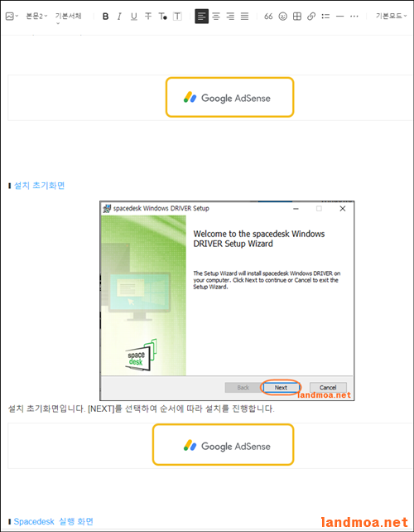Toggle underline formatting
The width and height of the screenshot is (414, 532).
(134, 17)
